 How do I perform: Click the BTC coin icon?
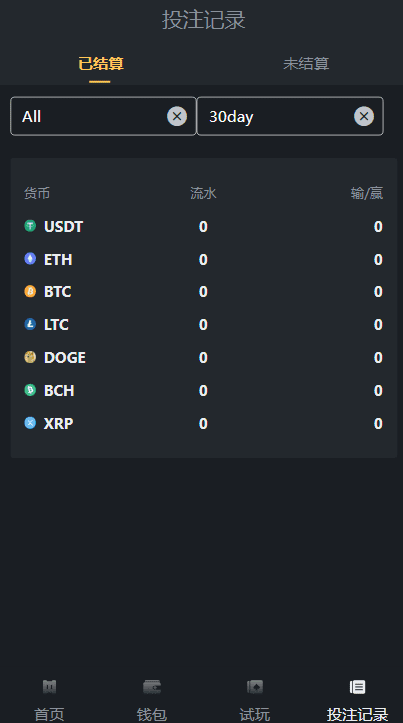[x=30, y=291]
